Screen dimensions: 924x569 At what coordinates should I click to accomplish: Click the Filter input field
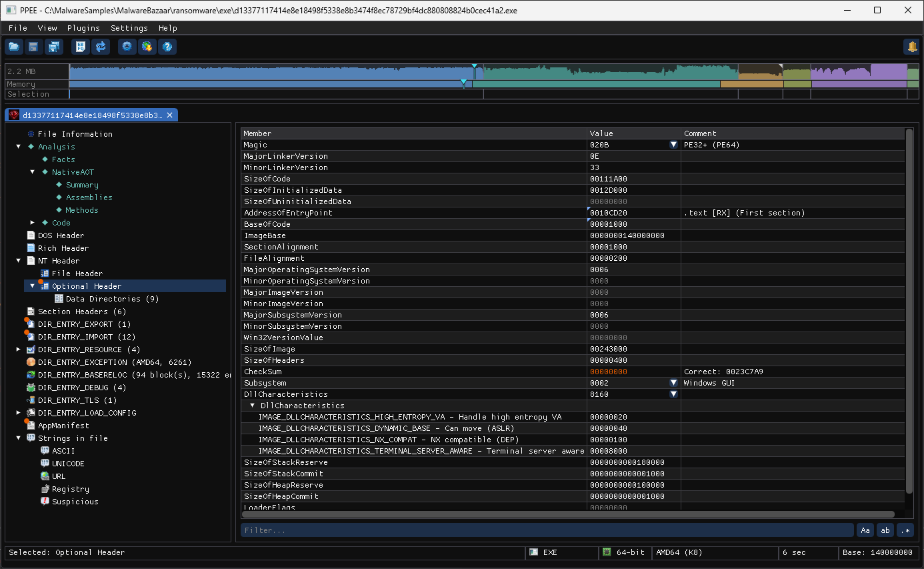[547, 530]
